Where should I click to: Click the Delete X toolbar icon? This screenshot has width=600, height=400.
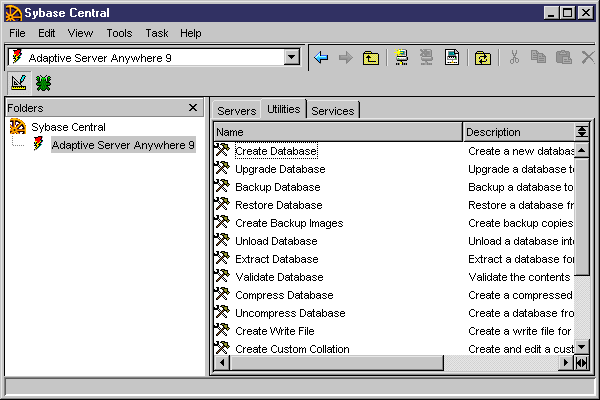(x=588, y=57)
